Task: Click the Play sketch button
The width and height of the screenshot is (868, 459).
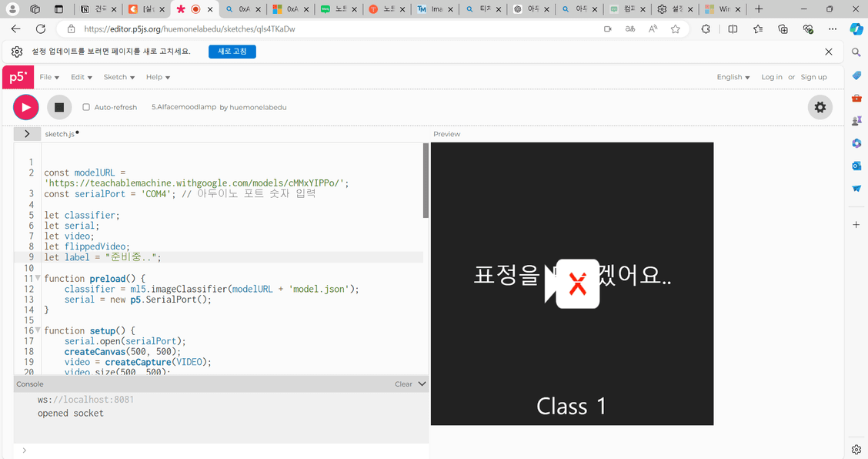Action: pyautogui.click(x=25, y=107)
